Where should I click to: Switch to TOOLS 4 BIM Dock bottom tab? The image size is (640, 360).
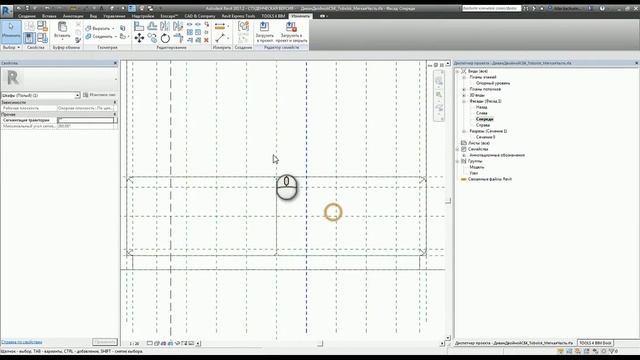pyautogui.click(x=595, y=343)
